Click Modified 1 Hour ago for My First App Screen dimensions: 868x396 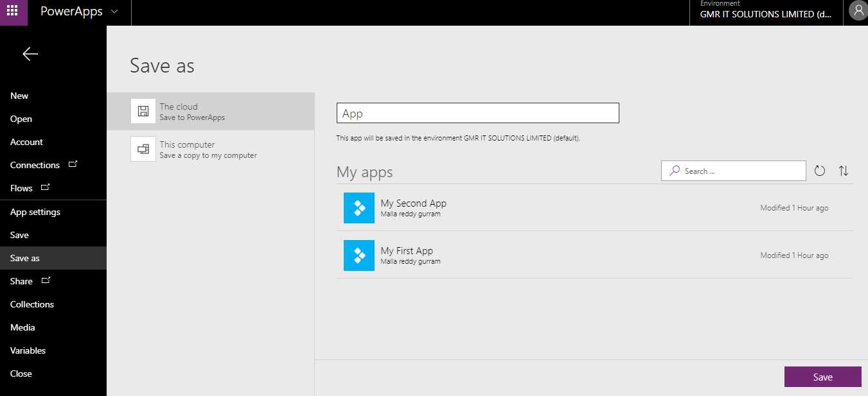point(794,255)
